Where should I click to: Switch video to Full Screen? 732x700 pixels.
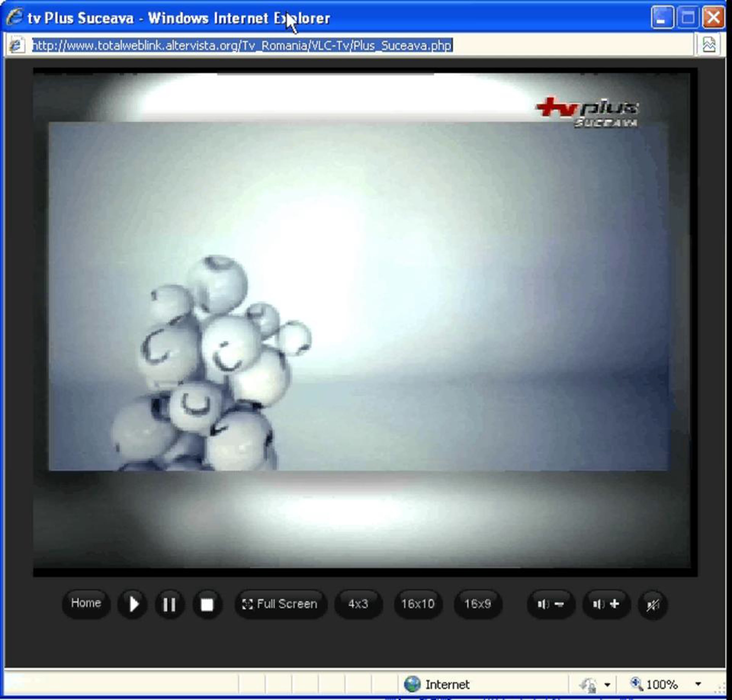(280, 604)
